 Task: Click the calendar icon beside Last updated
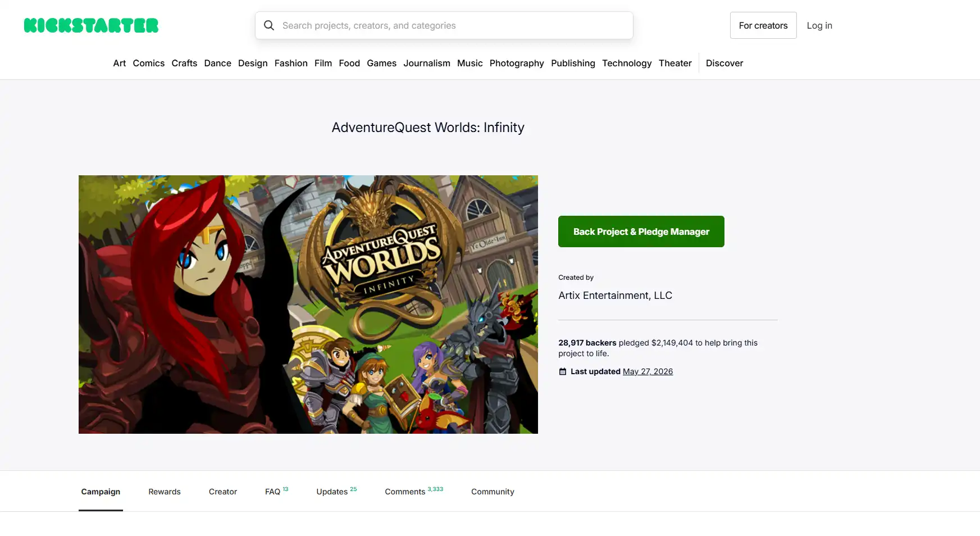click(x=563, y=371)
